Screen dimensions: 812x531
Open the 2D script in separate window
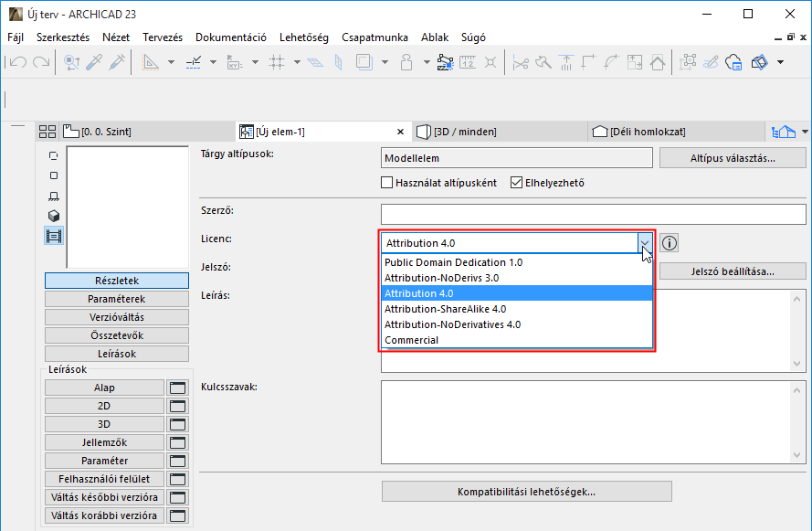point(177,406)
